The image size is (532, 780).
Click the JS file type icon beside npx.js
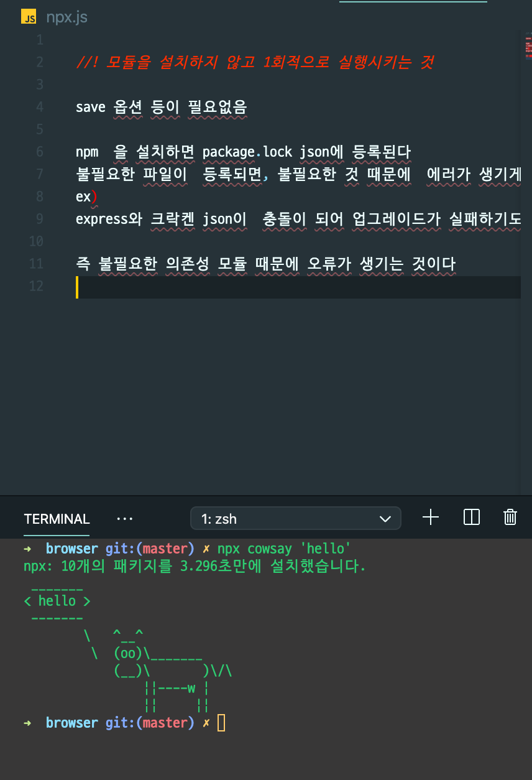coord(29,17)
